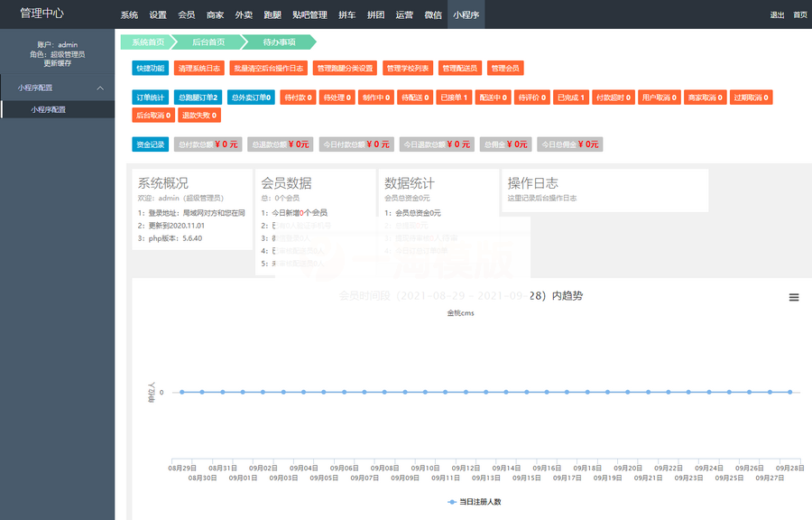The image size is (812, 520).
Task: Open the 设置 menu
Action: (159, 14)
